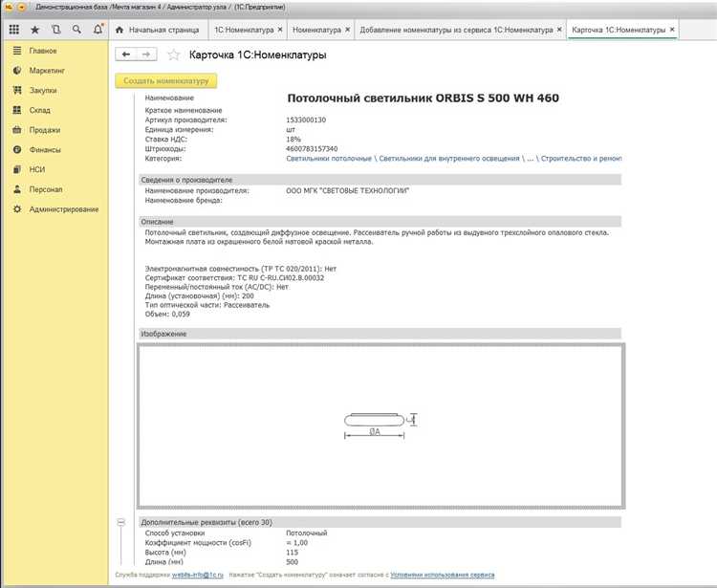
Task: Click manufacturer ООО МГК "СВЕТОВЫЕ ТЕХНОЛОГИИ"
Action: [348, 190]
